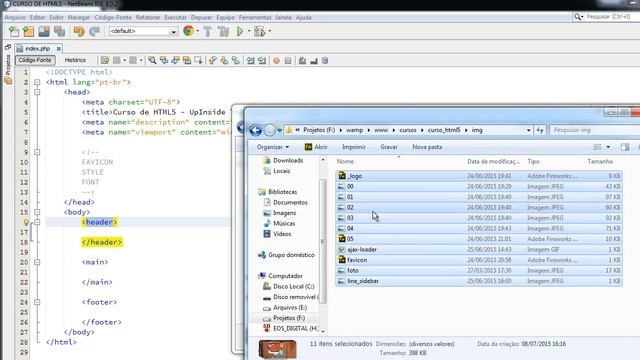This screenshot has width=640, height=360.
Task: Click the Find Selection magnifier icon
Action: (152, 60)
